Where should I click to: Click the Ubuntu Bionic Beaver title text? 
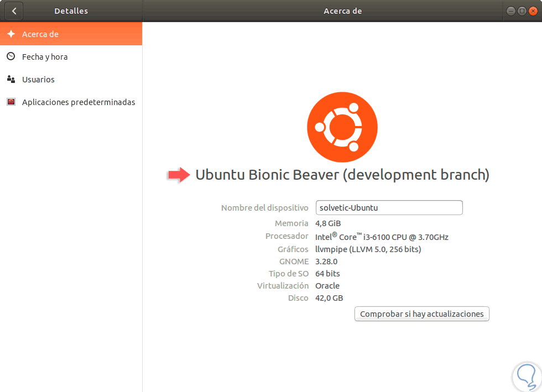coord(342,175)
